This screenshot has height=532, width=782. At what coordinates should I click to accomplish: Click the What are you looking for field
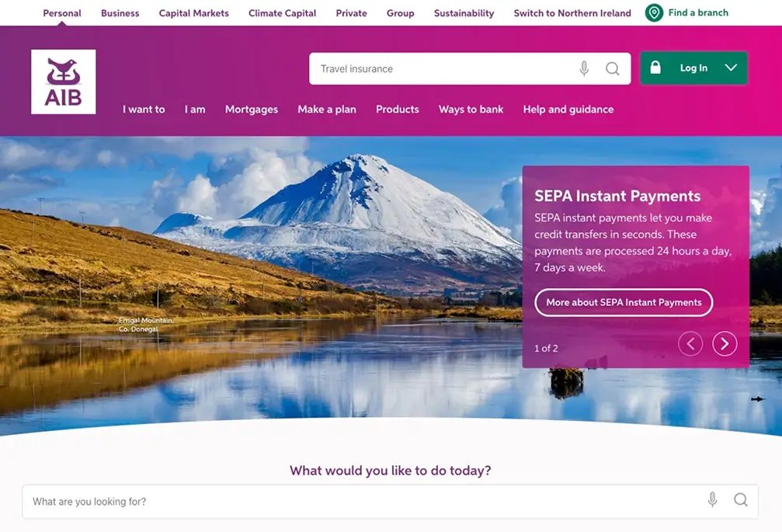pyautogui.click(x=390, y=501)
